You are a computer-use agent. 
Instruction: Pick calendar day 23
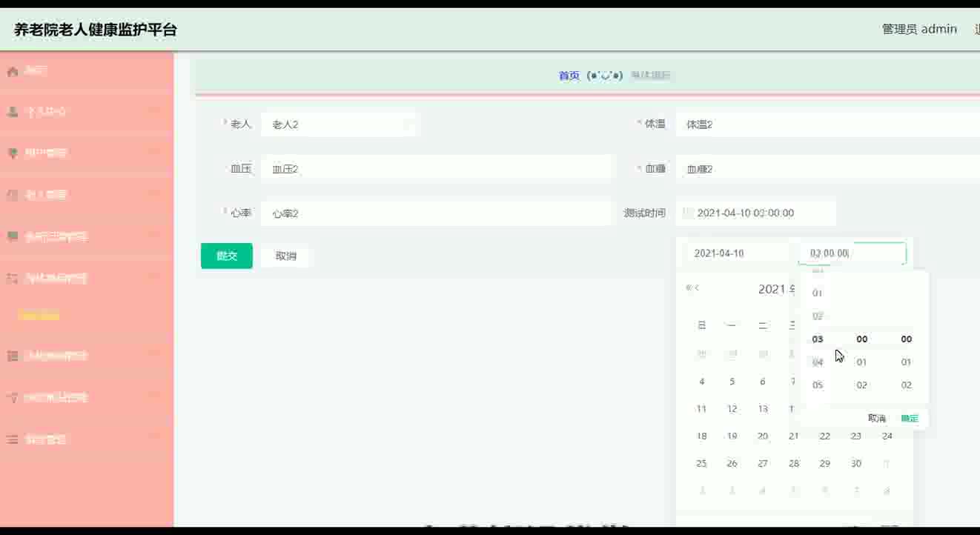855,436
